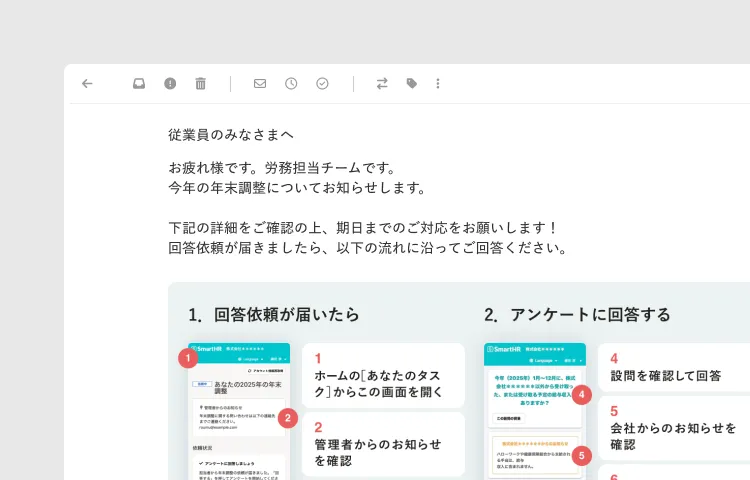
Task: Open labels with the tag icon
Action: pos(411,84)
